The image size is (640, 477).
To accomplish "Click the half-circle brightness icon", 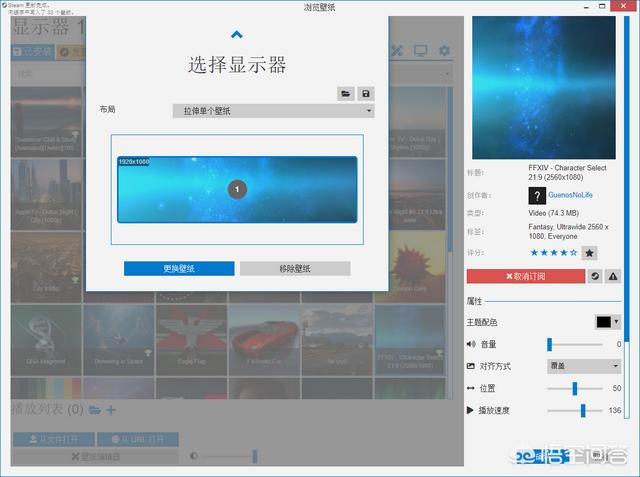I will (x=194, y=456).
